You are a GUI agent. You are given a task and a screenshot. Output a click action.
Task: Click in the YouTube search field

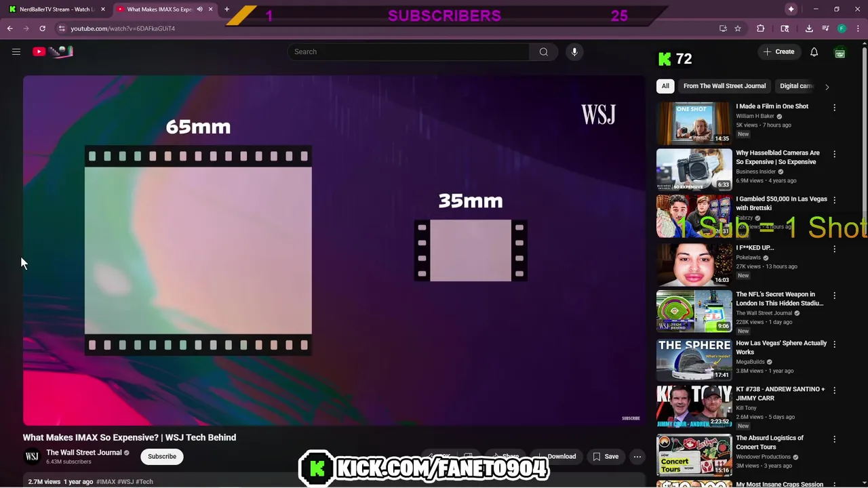(x=408, y=52)
